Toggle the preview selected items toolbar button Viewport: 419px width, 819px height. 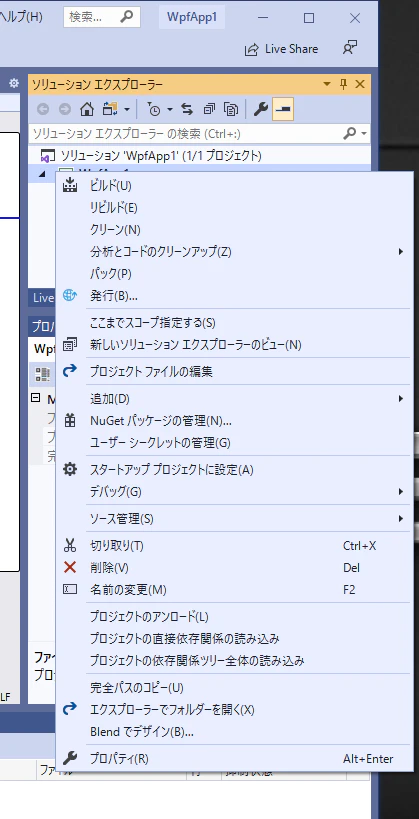[283, 109]
